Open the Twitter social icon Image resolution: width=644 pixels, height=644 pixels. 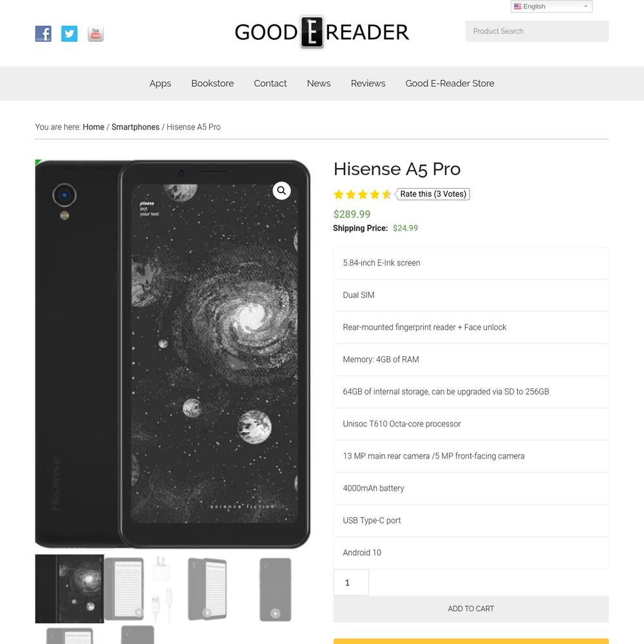(70, 33)
